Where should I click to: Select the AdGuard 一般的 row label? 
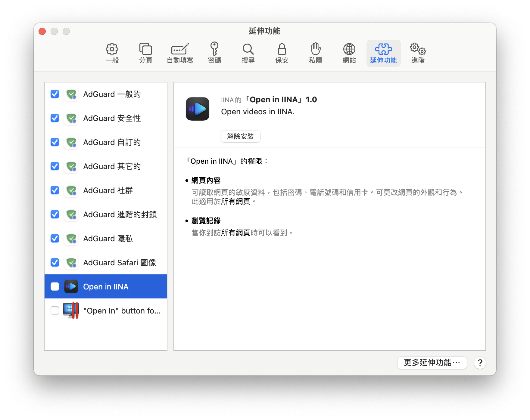(x=112, y=94)
